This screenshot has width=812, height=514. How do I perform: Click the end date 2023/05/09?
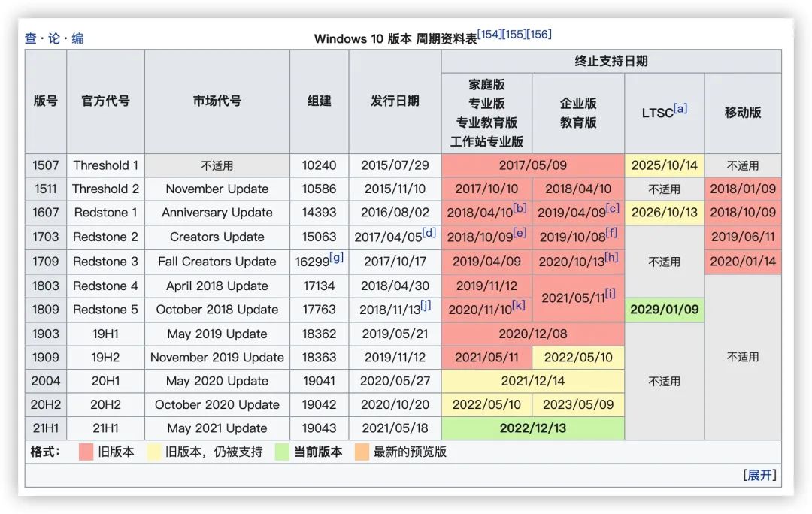tap(578, 404)
